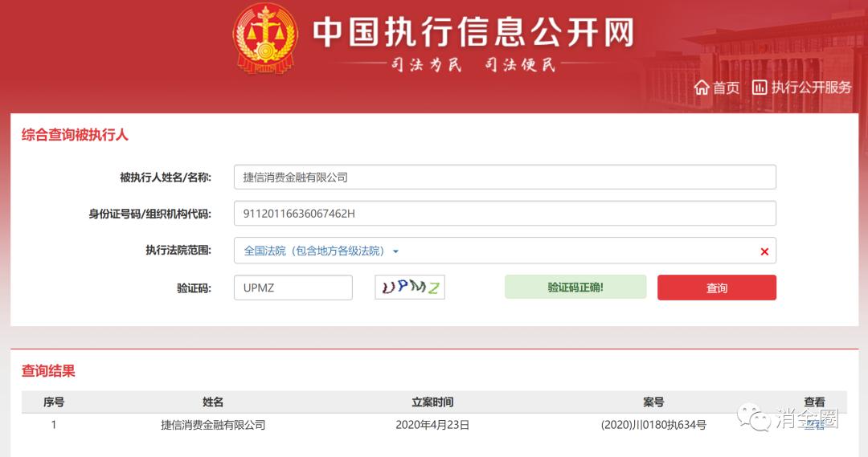The height and width of the screenshot is (457, 868).
Task: Click the national emblem logo
Action: 265,39
